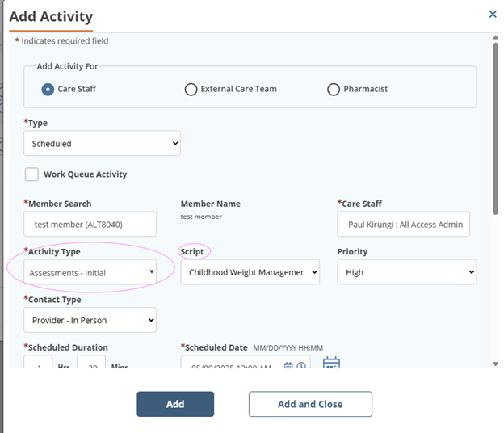Click the Care Staff text field
Screen dimensions: 504x433
403,224
